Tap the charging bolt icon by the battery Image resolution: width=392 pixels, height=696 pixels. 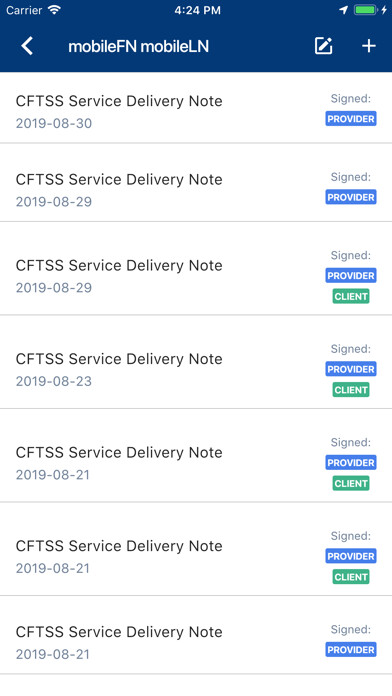(x=384, y=10)
